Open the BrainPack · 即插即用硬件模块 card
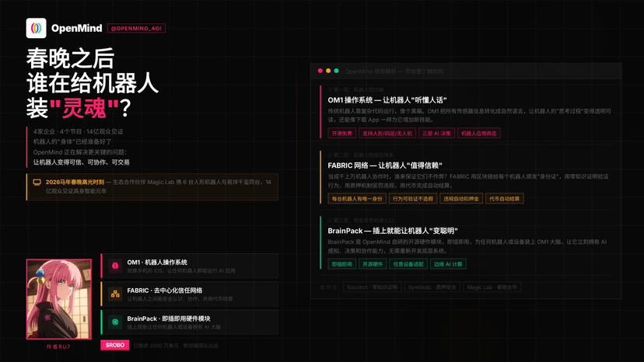 click(189, 322)
